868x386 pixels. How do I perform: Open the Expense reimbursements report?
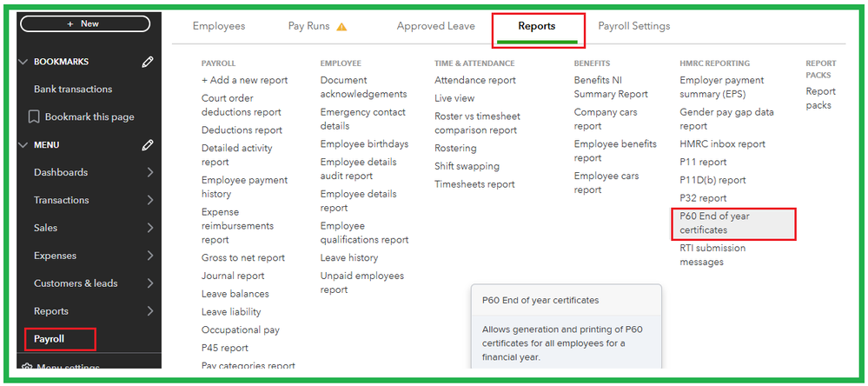point(237,226)
